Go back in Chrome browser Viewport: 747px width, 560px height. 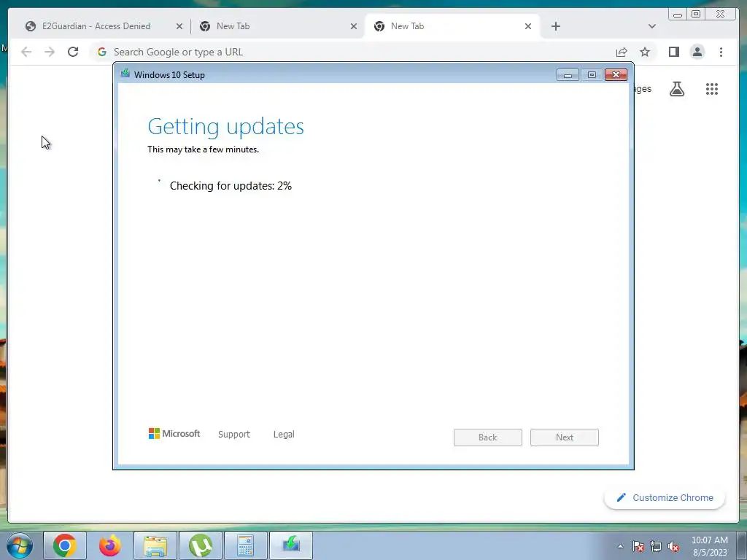click(26, 52)
